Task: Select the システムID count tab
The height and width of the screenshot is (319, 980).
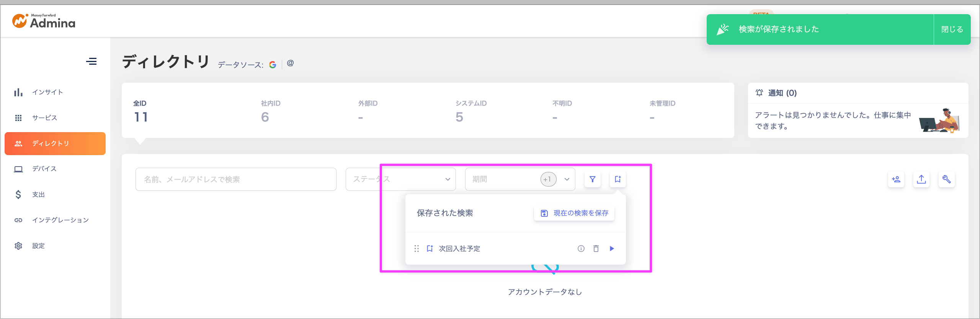Action: 471,111
